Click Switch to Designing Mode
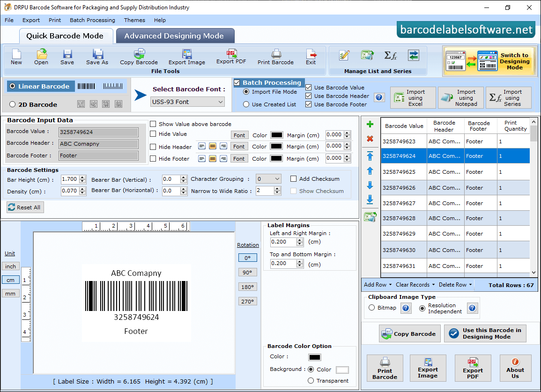This screenshot has width=541, height=392. (490, 61)
